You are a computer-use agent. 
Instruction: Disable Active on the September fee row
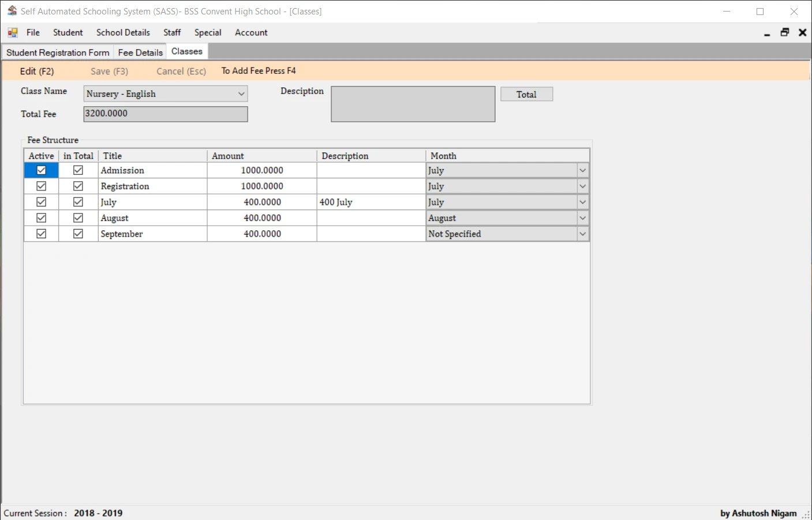pyautogui.click(x=40, y=233)
